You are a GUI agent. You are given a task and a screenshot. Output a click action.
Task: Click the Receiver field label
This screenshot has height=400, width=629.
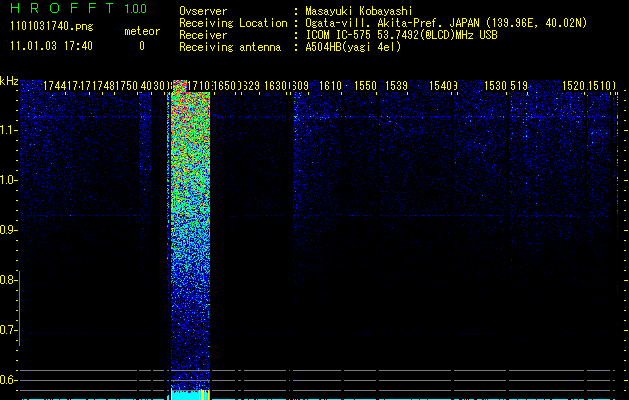(203, 35)
